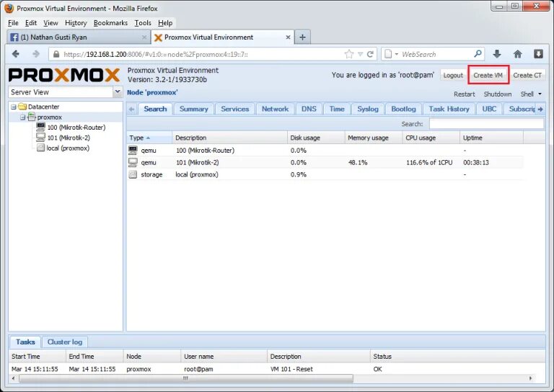Image resolution: width=554 pixels, height=392 pixels.
Task: Click the Proxmox logo
Action: [64, 75]
